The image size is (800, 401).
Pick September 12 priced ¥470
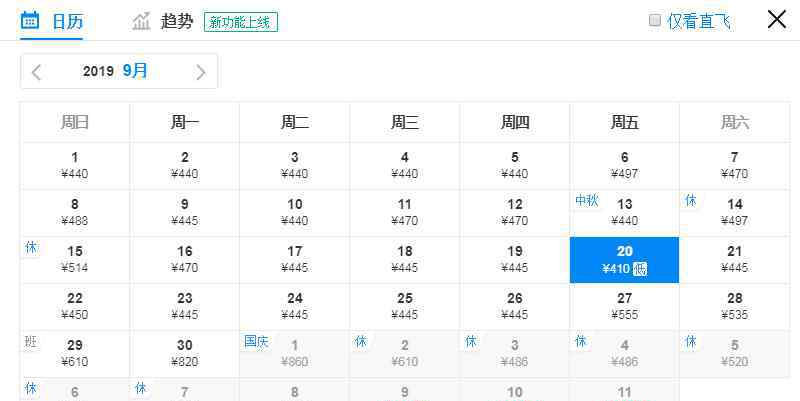(514, 213)
